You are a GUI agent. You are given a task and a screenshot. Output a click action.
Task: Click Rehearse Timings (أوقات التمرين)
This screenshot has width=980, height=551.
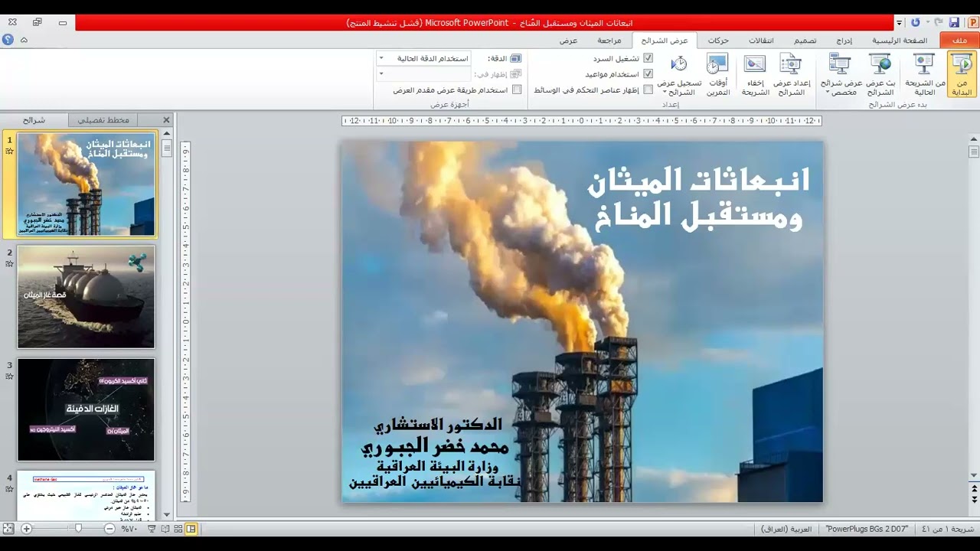point(717,73)
